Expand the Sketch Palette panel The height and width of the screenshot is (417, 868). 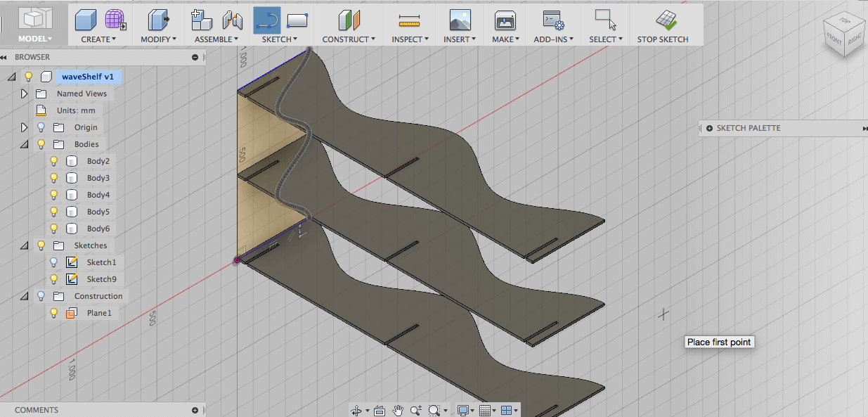point(709,128)
